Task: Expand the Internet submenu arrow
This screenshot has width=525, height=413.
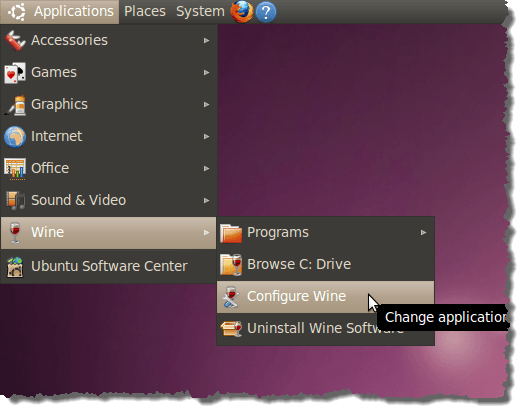Action: click(x=207, y=136)
